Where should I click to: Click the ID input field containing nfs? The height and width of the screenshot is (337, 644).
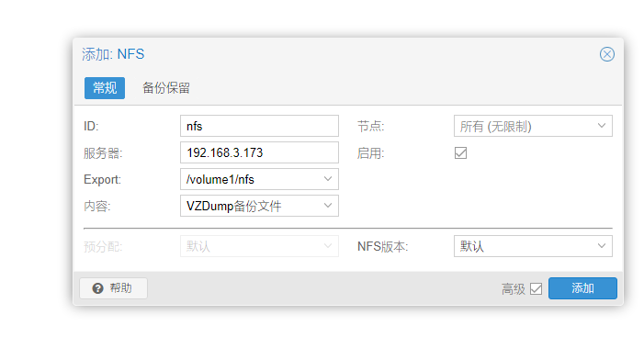[x=259, y=126]
